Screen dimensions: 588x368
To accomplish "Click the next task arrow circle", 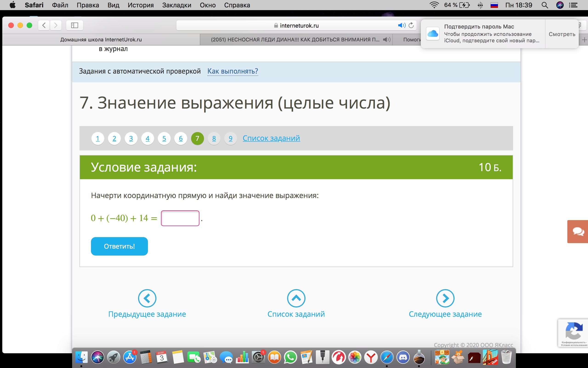I will point(445,298).
